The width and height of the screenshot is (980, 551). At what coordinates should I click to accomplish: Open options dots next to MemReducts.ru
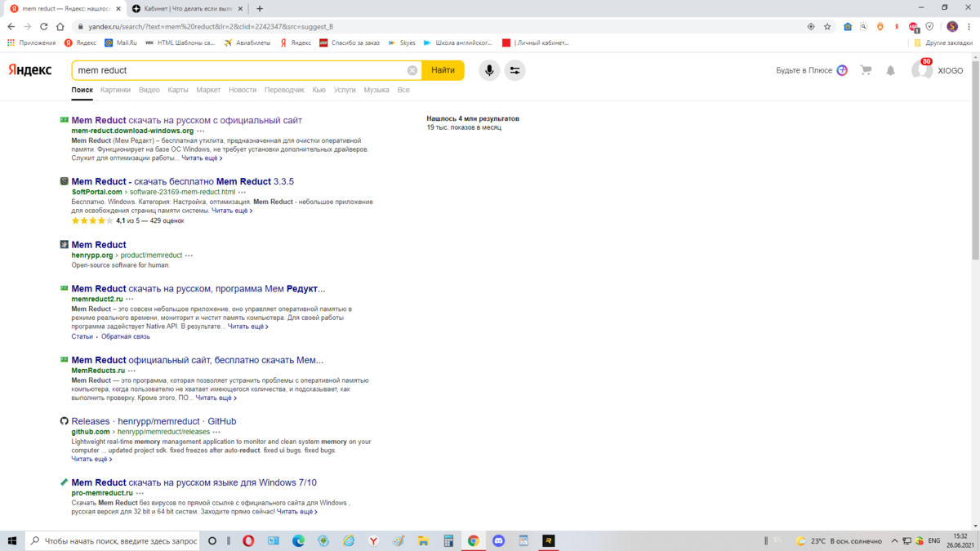click(131, 371)
